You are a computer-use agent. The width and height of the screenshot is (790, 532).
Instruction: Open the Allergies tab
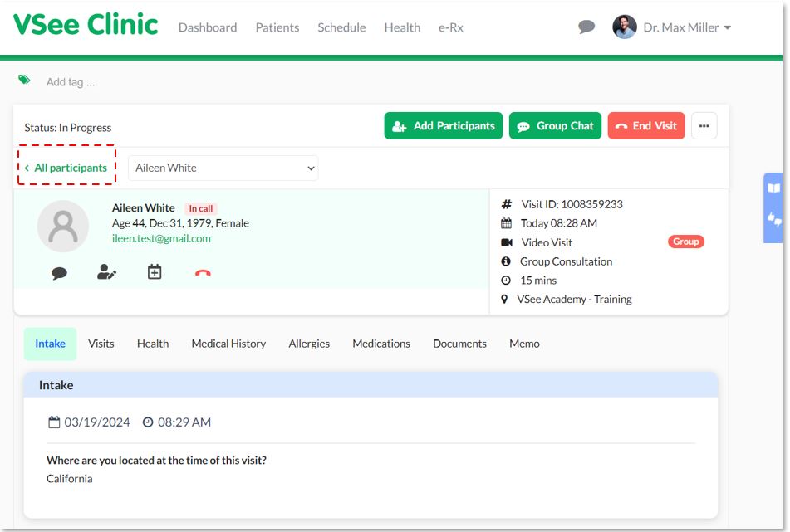[309, 344]
